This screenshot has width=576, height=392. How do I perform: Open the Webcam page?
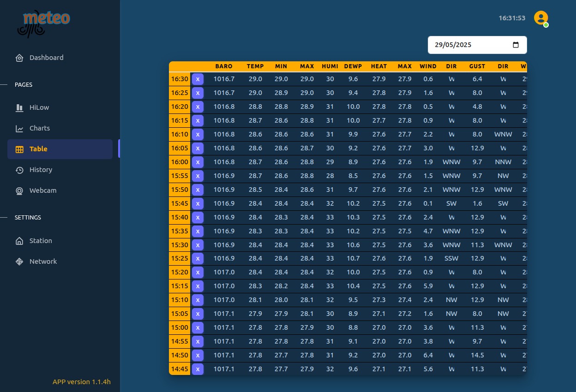60,190
